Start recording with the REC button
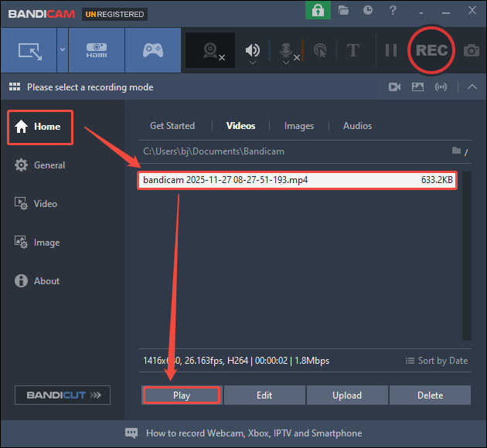Screen dimensions: 487x448 pyautogui.click(x=431, y=50)
